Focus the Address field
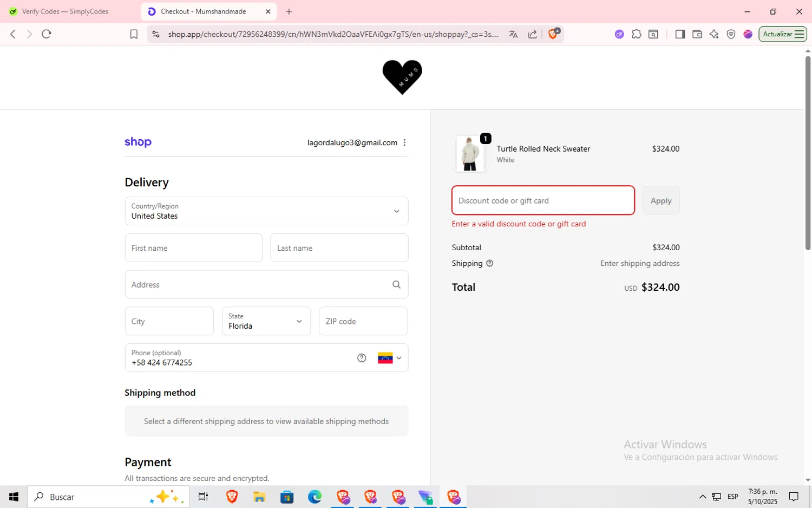 pyautogui.click(x=266, y=284)
